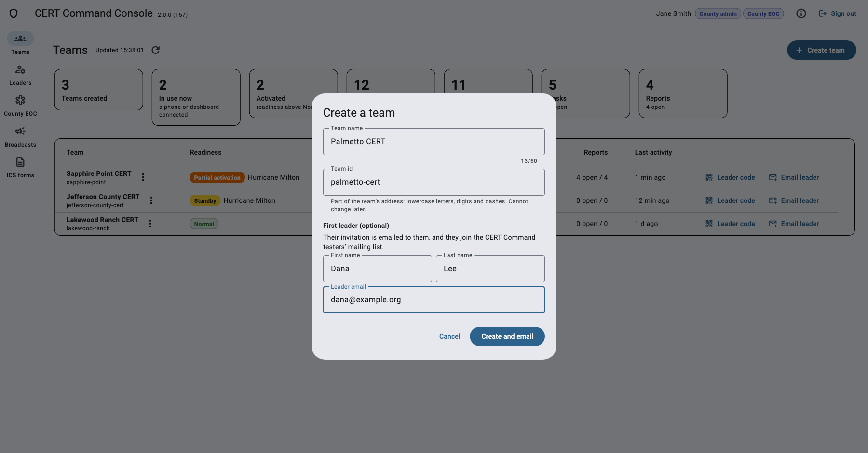The image size is (868, 453).
Task: Click the Reports column header
Action: pos(596,152)
